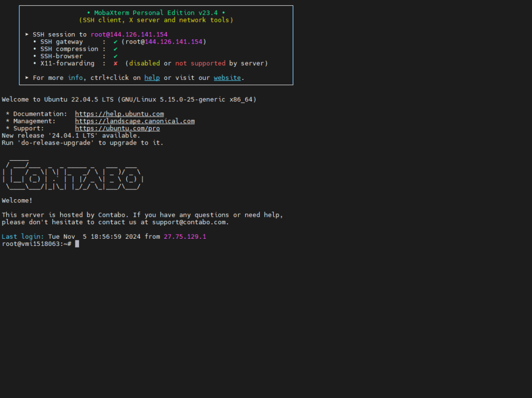Click root@144.126.141.154 in SSH session line
The image size is (532, 398).
coord(129,35)
